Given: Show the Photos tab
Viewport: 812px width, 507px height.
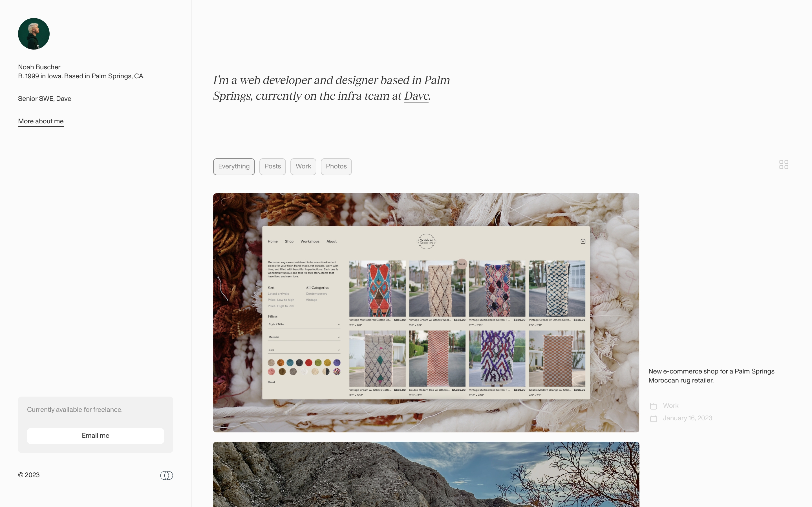Looking at the screenshot, I should click(x=336, y=167).
